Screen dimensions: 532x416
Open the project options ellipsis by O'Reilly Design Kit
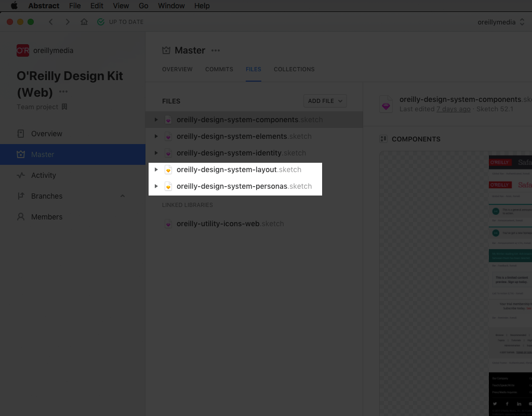63,92
